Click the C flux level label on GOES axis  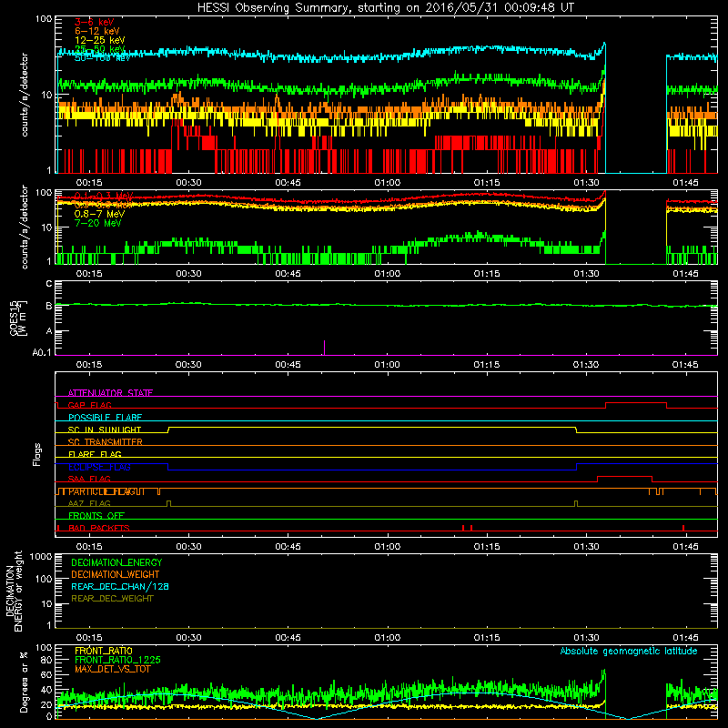(x=49, y=284)
